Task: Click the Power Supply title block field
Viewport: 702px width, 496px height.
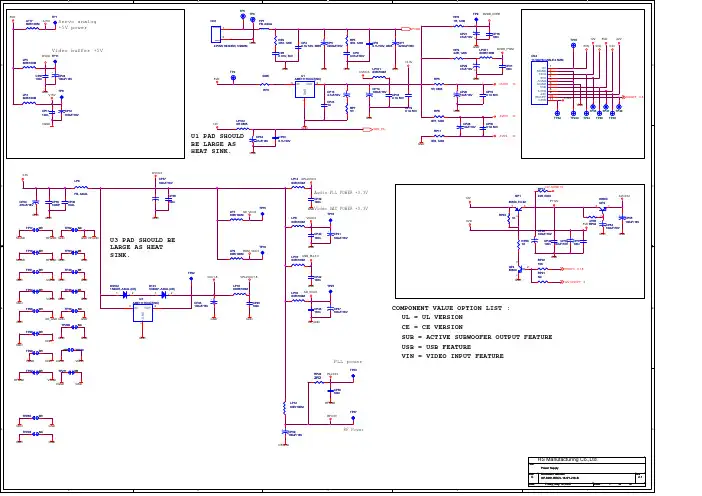Action: tap(551, 467)
